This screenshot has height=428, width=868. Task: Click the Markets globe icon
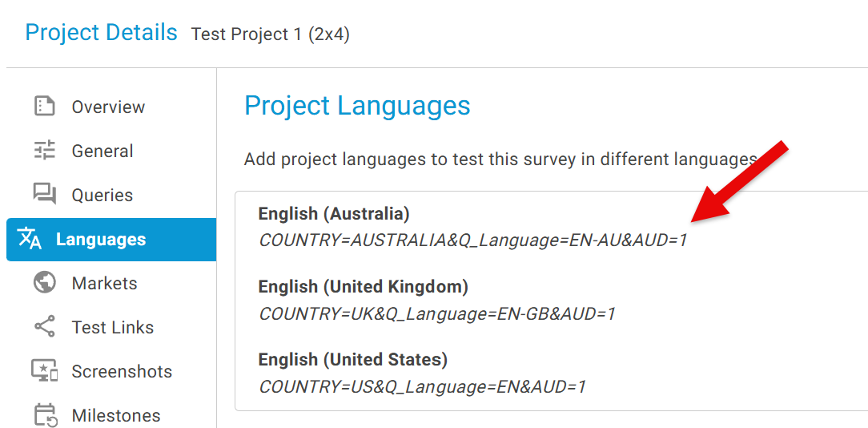coord(45,283)
